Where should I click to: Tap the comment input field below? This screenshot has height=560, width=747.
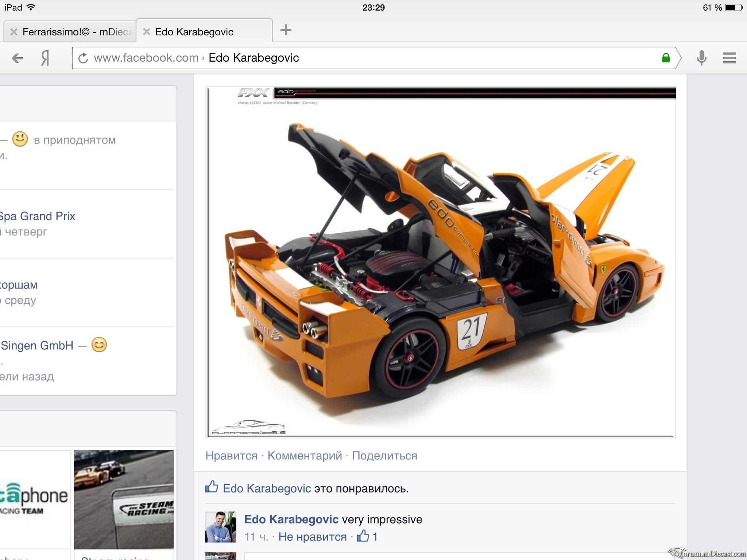click(460, 556)
